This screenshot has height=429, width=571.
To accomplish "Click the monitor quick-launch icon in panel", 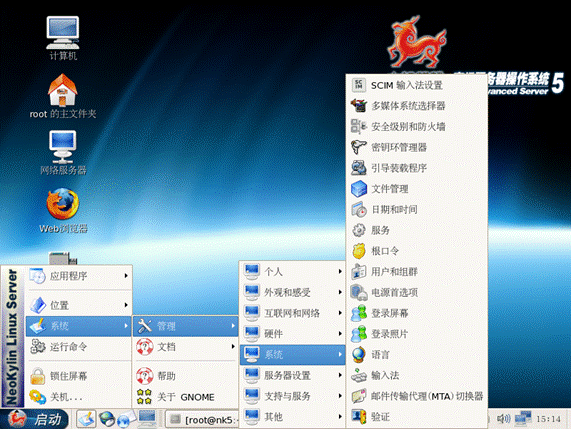I will [x=147, y=418].
